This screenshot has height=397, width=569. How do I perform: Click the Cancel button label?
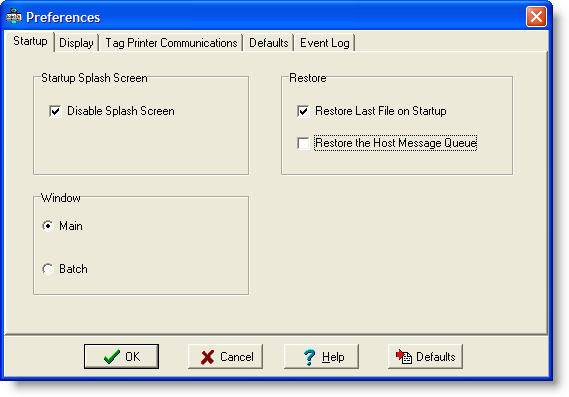point(237,357)
